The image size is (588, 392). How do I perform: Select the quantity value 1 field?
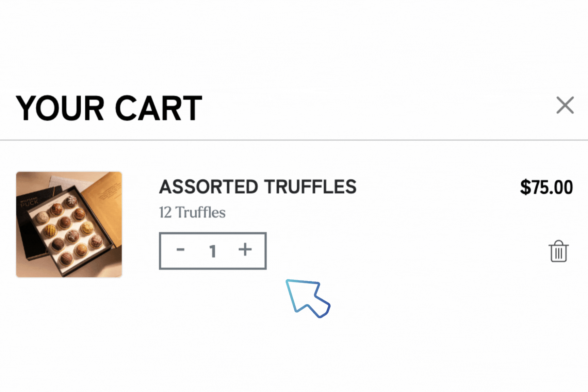tap(213, 251)
